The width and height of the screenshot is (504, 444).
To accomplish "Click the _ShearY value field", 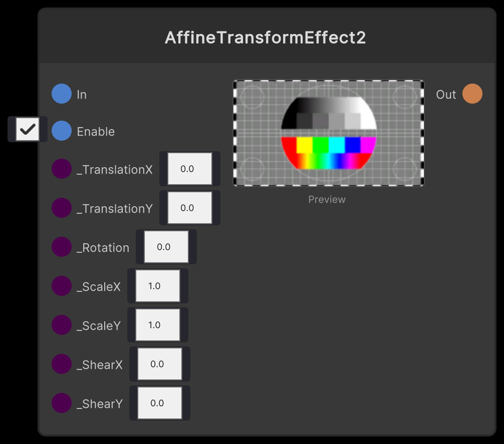I will click(159, 403).
